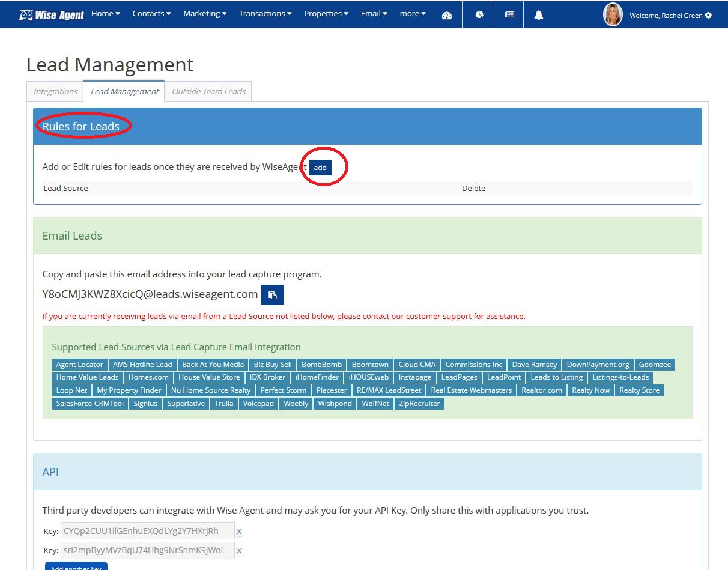Select the Lead Management tab
The image size is (728, 570).
(x=124, y=91)
